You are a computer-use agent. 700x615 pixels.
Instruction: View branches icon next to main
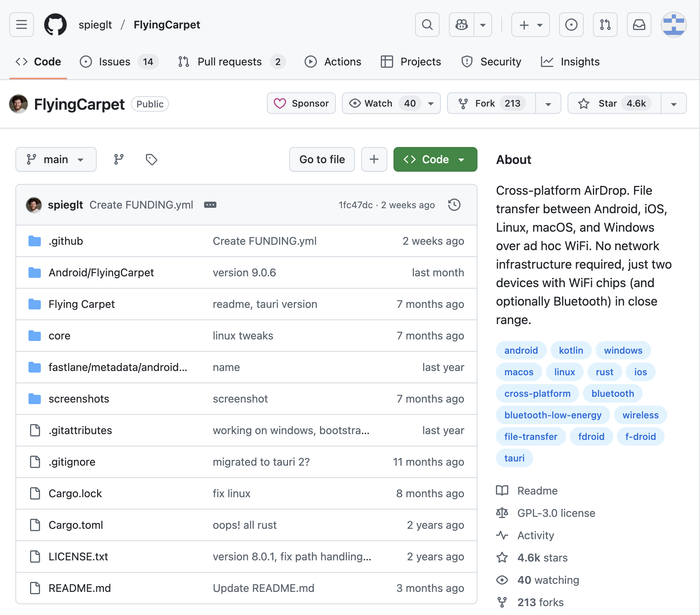click(119, 159)
